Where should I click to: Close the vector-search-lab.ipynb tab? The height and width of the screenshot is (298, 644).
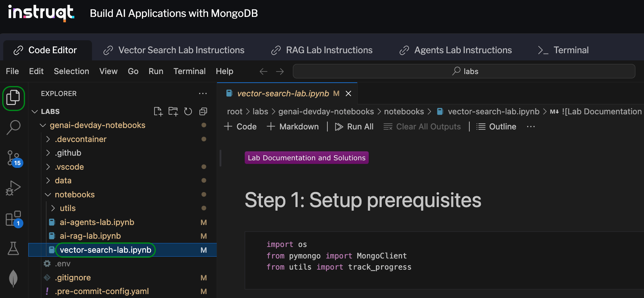coord(348,93)
